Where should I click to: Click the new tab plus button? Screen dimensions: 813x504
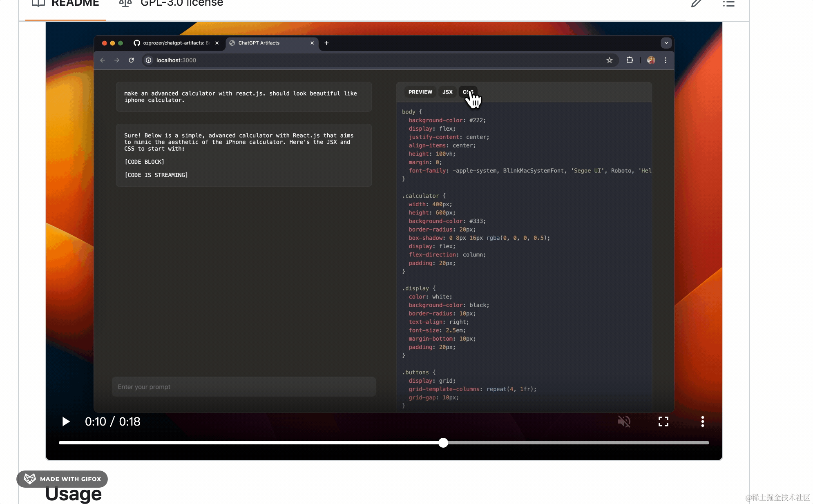pos(326,43)
